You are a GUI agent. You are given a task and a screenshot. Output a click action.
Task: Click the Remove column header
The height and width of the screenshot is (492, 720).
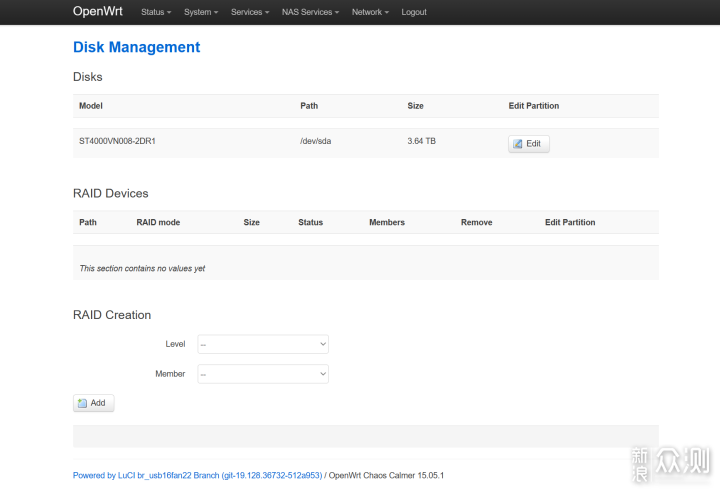coord(476,222)
